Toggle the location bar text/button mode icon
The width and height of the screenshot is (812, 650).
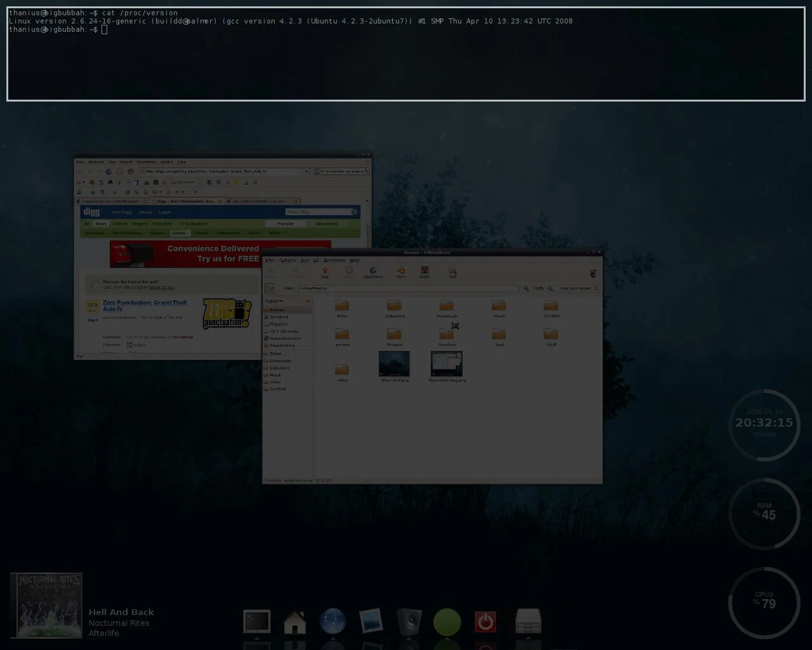click(x=270, y=288)
